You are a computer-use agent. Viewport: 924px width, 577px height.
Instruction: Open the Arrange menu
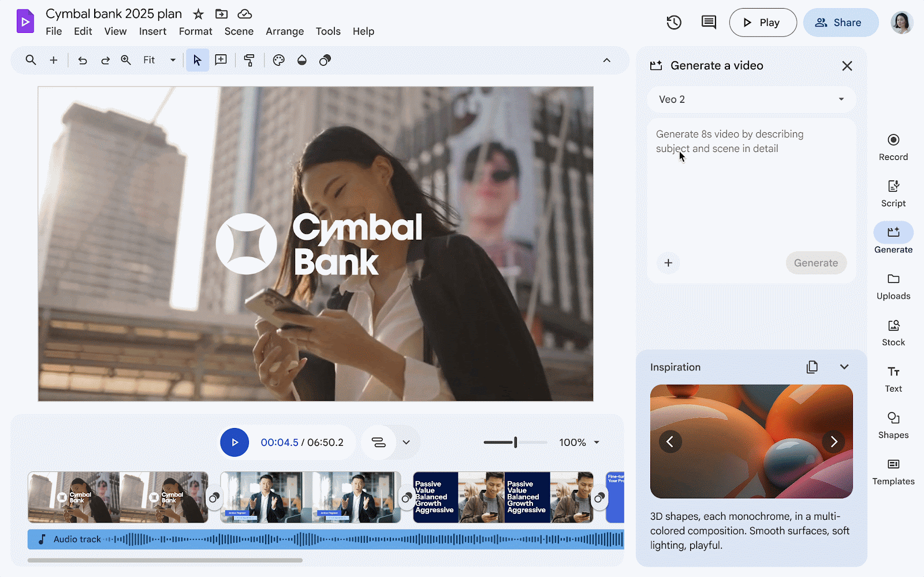[x=285, y=31]
